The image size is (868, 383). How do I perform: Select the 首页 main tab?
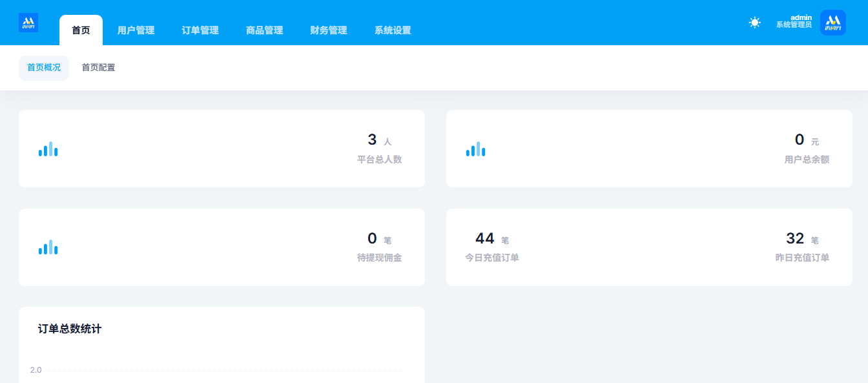81,30
